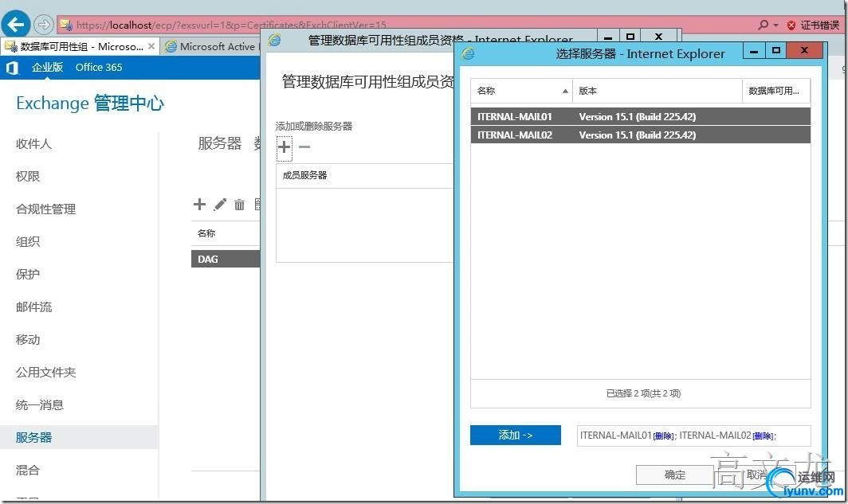Viewport: 848px width, 504px height.
Task: Click the IE icon in 管理数据库可用性组 title bar
Action: pyautogui.click(x=275, y=40)
